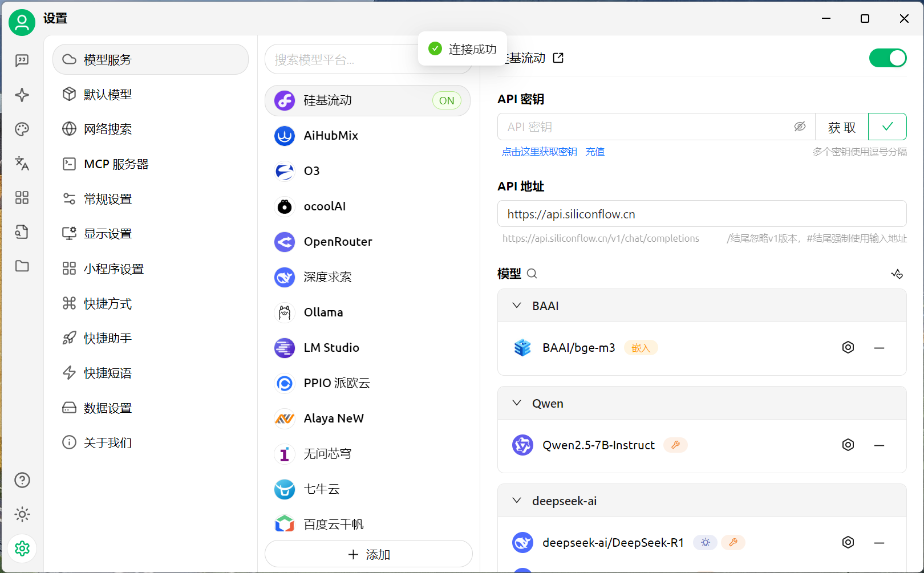Open settings gear for Qwen2.5-7B-Instruct model
Screen dimensions: 924x573
pyautogui.click(x=848, y=445)
